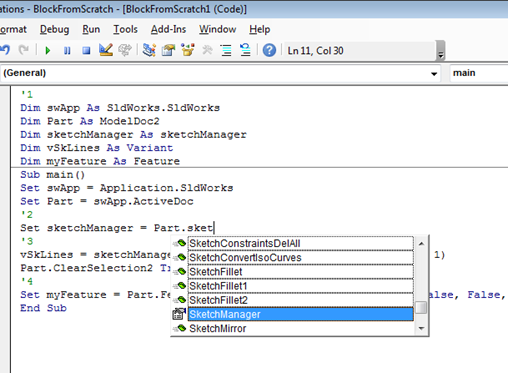Click the SketchFillet method icon
The image size is (508, 373).
tap(180, 272)
